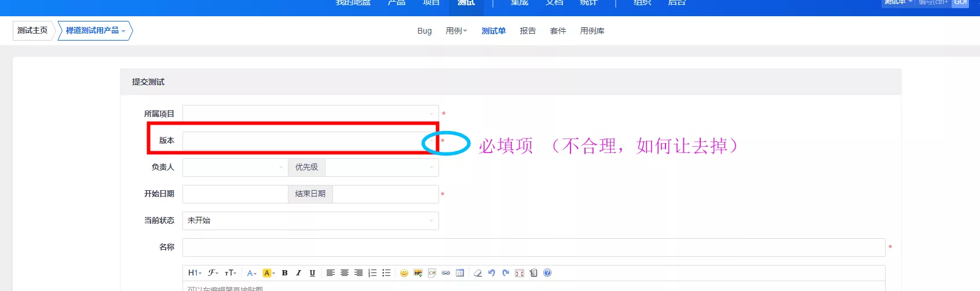Open the 报告 tab
The width and height of the screenshot is (980, 291).
point(528,31)
